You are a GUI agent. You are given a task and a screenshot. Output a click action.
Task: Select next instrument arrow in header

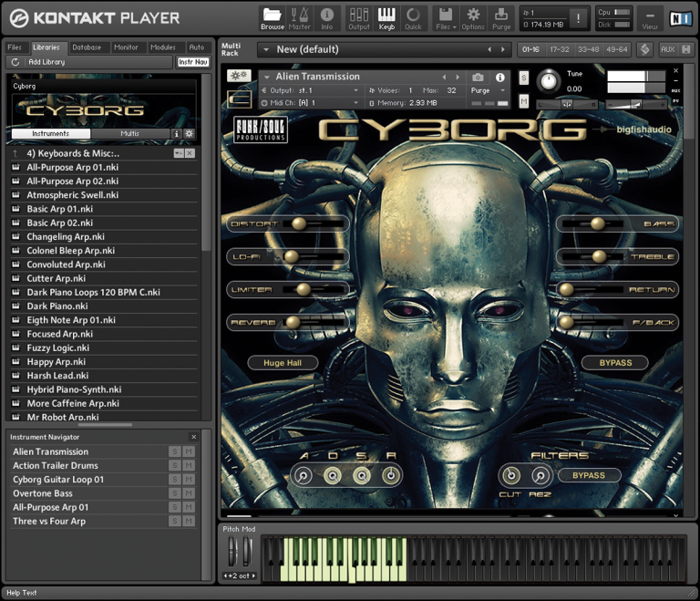tap(458, 78)
